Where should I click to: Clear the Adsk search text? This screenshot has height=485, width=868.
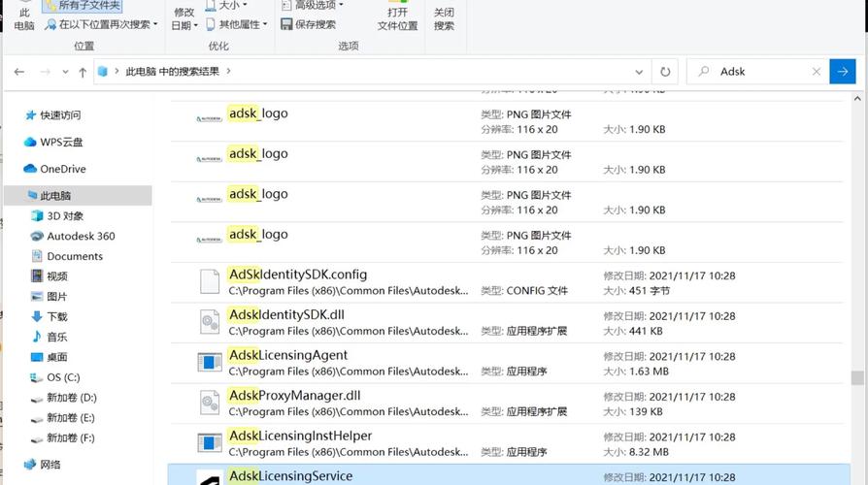pyautogui.click(x=816, y=72)
